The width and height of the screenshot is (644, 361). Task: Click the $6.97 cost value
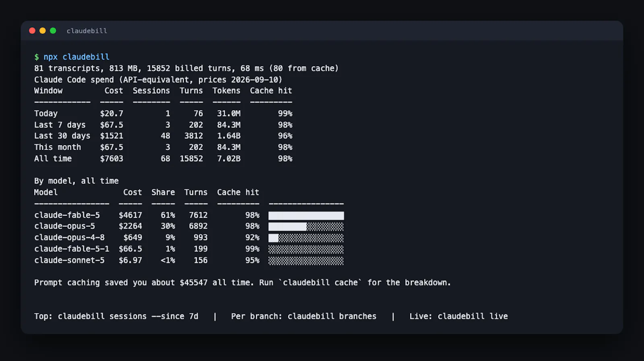click(130, 260)
